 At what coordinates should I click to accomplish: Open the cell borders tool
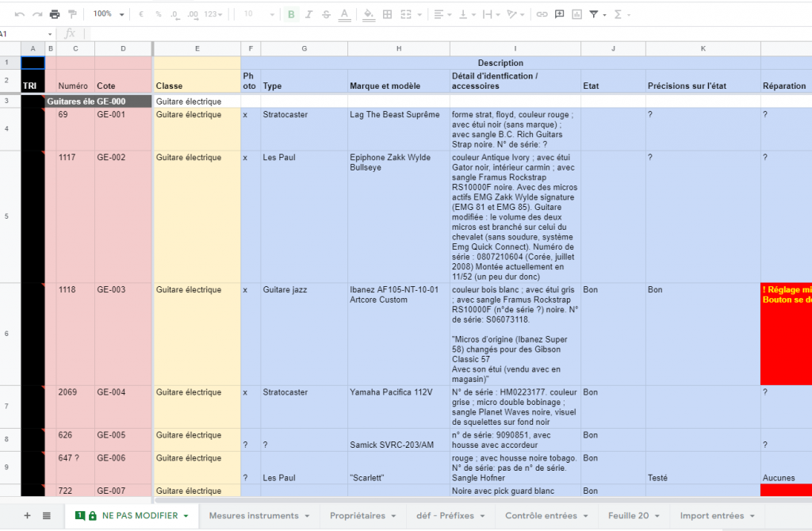[387, 14]
